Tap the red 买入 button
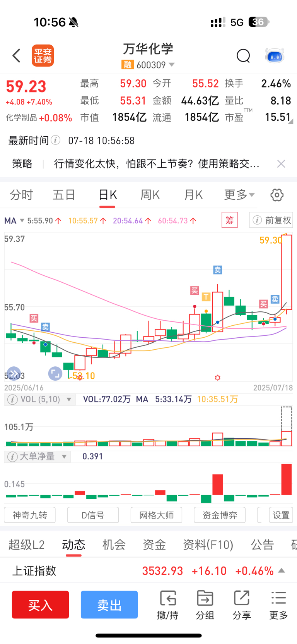The image size is (297, 644). coord(40,605)
